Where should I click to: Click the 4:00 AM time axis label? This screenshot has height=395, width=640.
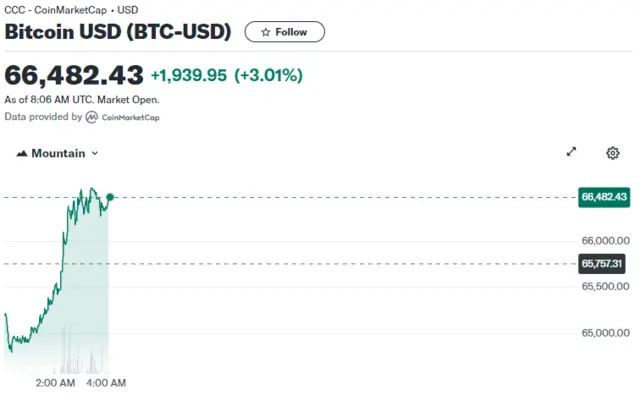(x=106, y=383)
